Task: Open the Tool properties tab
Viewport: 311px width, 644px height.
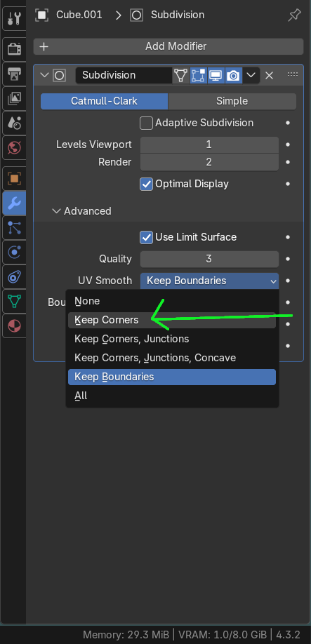Action: pos(14,18)
